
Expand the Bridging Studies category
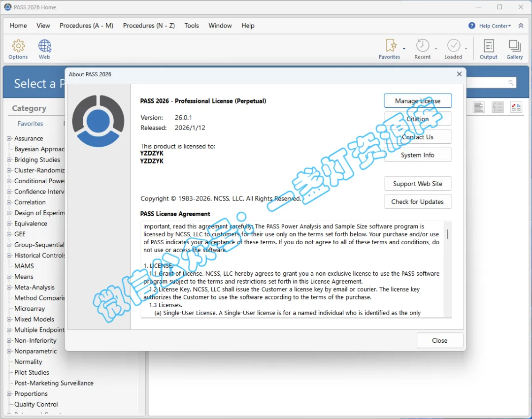9,160
